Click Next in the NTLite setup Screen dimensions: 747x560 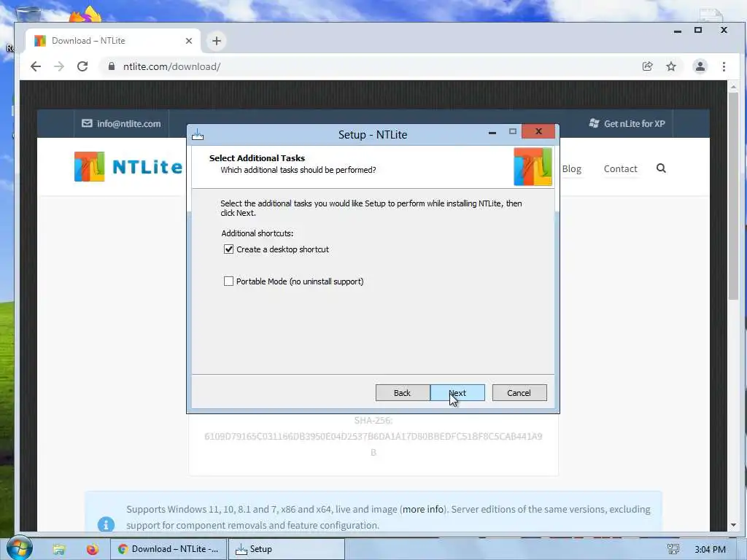[x=457, y=393]
